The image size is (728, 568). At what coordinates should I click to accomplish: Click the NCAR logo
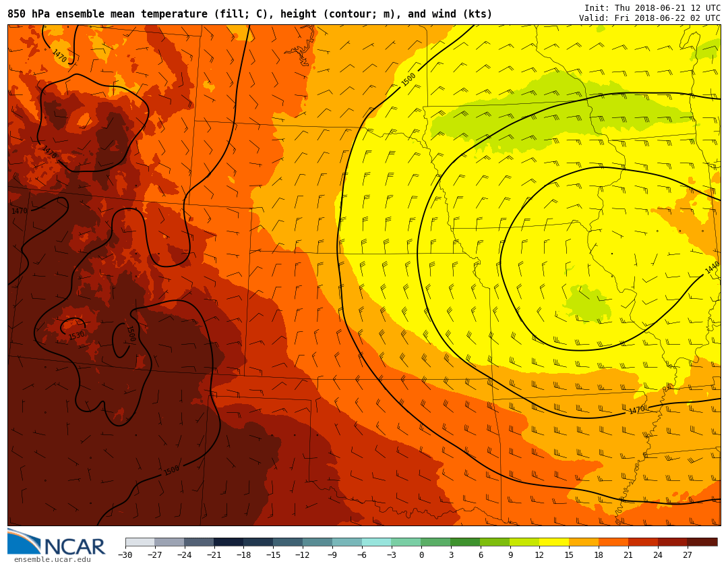pyautogui.click(x=57, y=543)
